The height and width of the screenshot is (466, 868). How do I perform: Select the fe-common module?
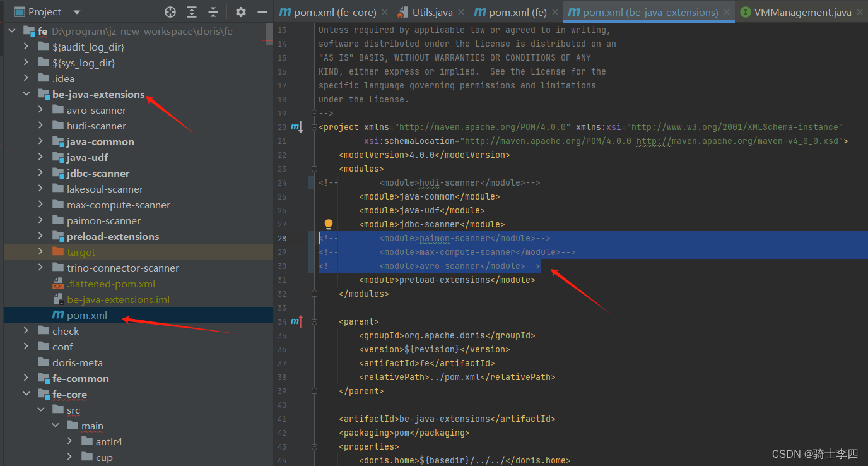[81, 378]
